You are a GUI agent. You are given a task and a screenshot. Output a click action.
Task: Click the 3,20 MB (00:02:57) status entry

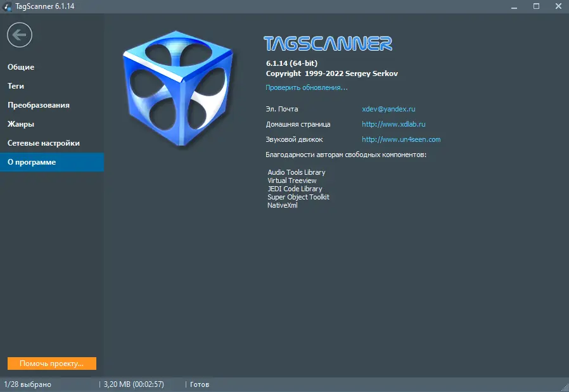pos(134,384)
